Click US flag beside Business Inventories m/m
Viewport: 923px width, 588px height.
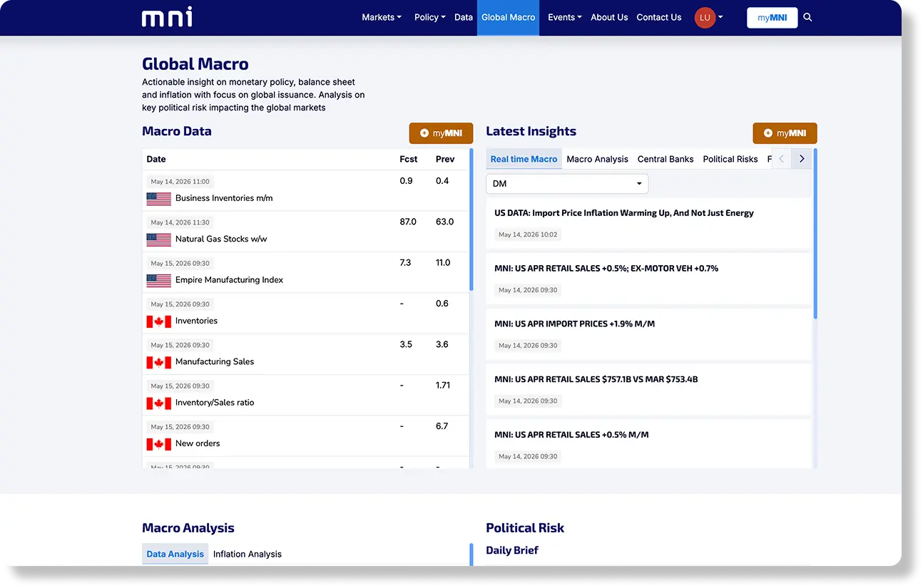[158, 199]
